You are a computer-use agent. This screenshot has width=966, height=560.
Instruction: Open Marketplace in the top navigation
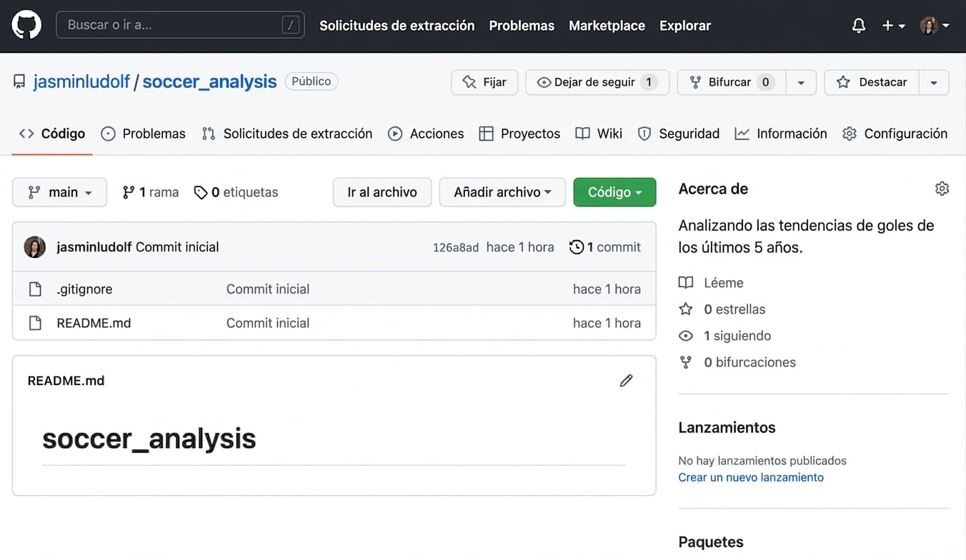pyautogui.click(x=607, y=26)
